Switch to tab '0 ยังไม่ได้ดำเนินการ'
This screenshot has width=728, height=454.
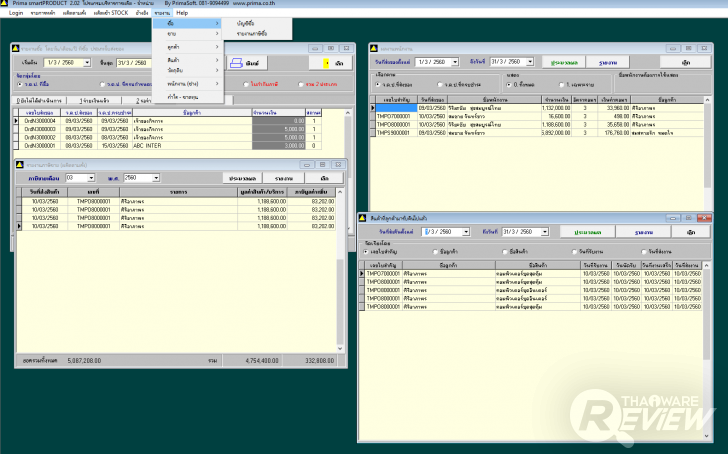coord(39,100)
